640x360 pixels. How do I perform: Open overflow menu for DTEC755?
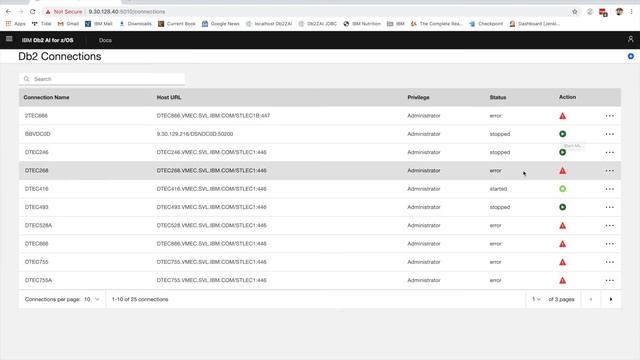[x=609, y=262]
